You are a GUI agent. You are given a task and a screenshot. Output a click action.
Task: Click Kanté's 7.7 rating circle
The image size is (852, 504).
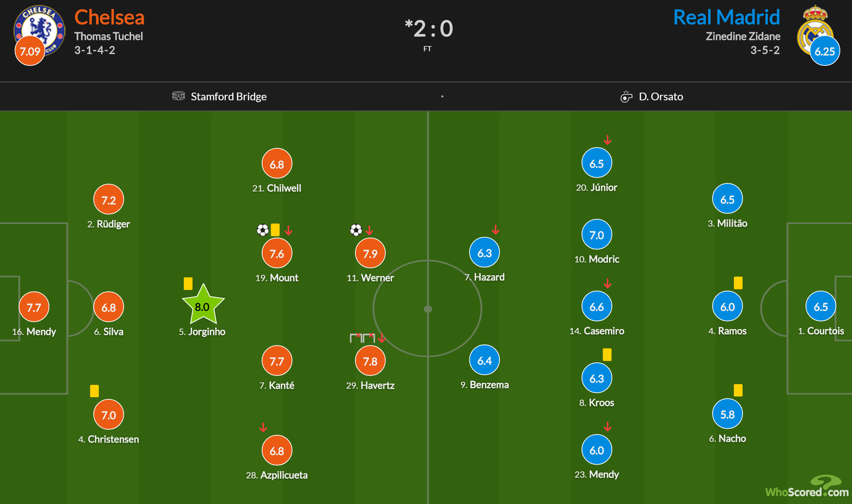click(x=277, y=361)
